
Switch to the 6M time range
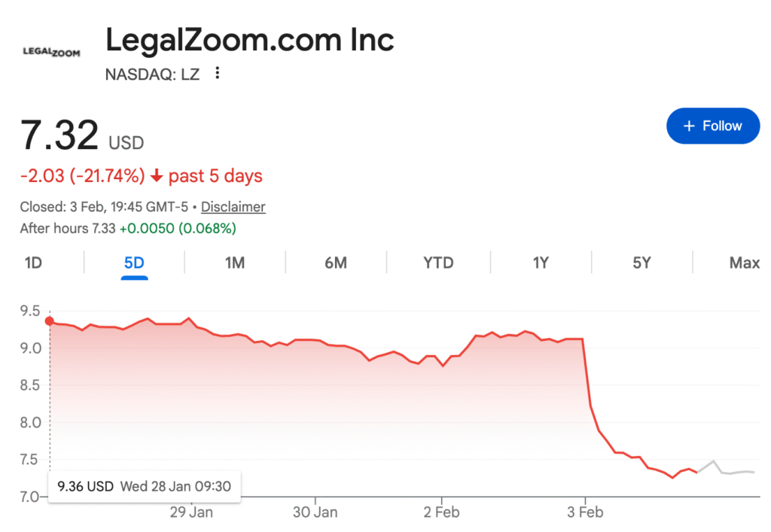336,263
